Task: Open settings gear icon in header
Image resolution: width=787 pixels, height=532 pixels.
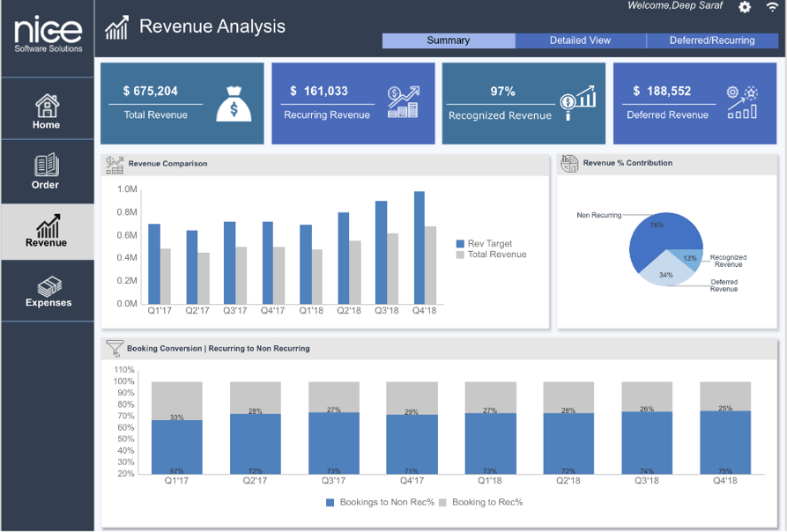Action: pyautogui.click(x=745, y=7)
